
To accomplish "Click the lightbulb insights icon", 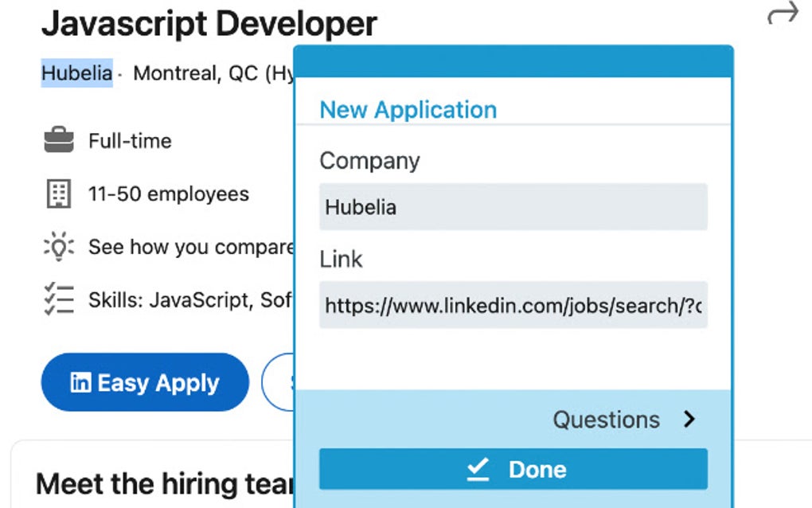I will [x=58, y=247].
